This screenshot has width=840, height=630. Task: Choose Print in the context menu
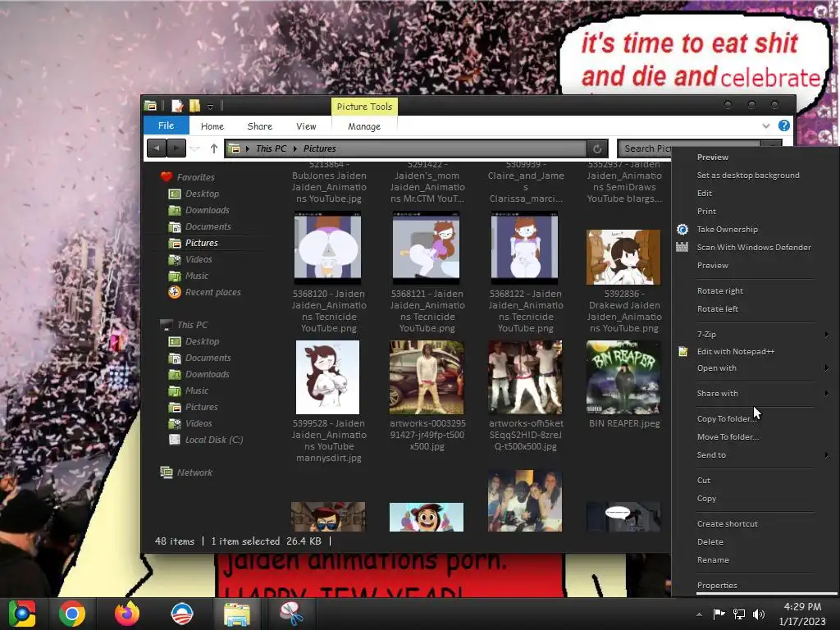pos(706,211)
